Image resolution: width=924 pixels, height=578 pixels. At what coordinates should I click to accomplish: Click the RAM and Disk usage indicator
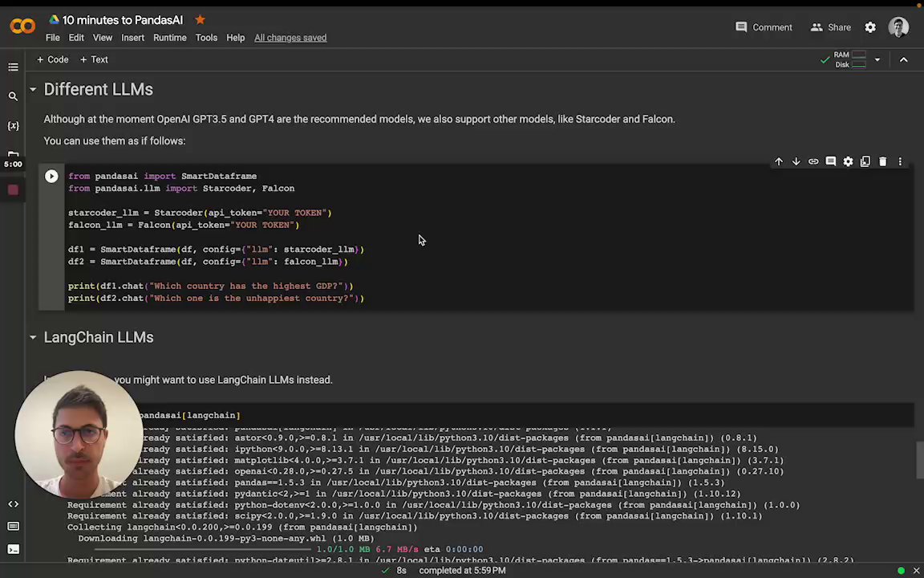click(850, 59)
